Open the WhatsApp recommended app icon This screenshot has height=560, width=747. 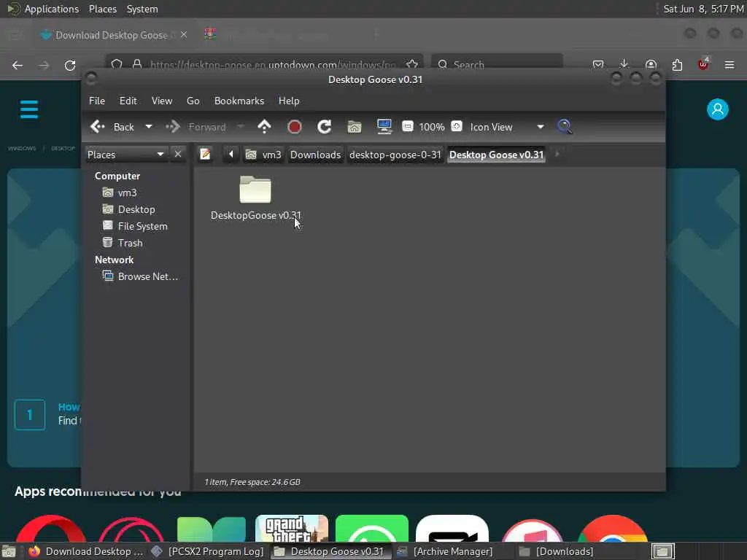pyautogui.click(x=371, y=529)
